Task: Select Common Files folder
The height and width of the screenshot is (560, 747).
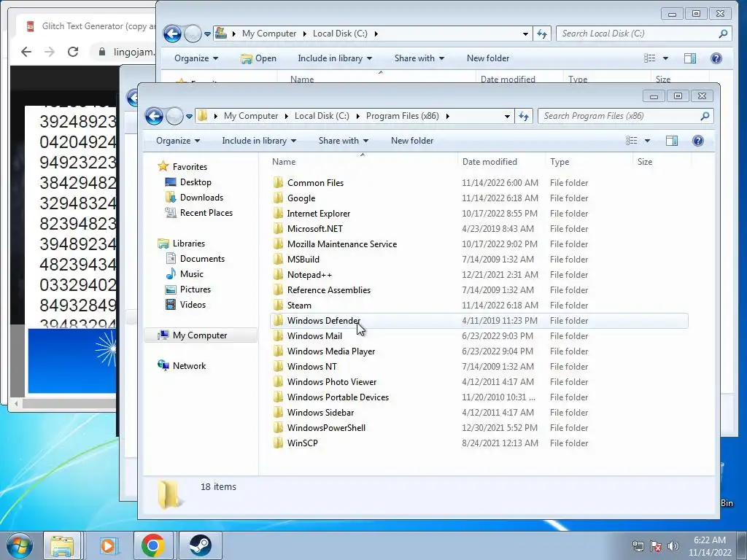Action: [x=315, y=183]
